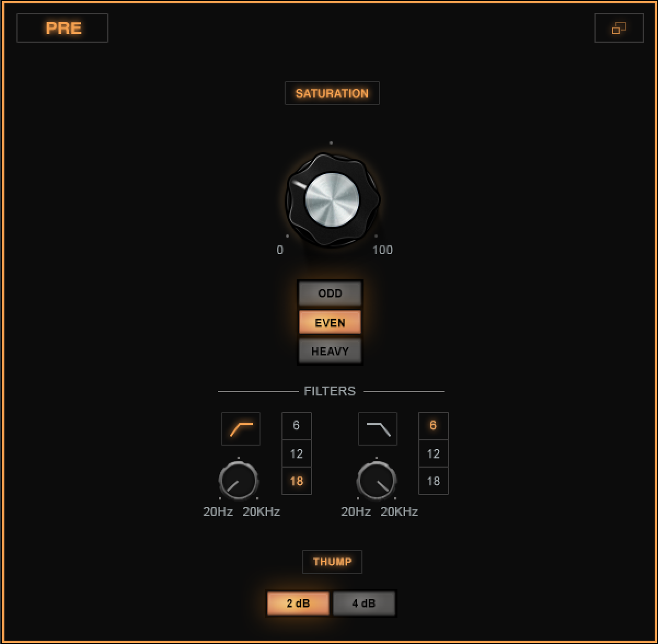Set high-pass slope to 12
This screenshot has width=658, height=644.
click(x=297, y=453)
